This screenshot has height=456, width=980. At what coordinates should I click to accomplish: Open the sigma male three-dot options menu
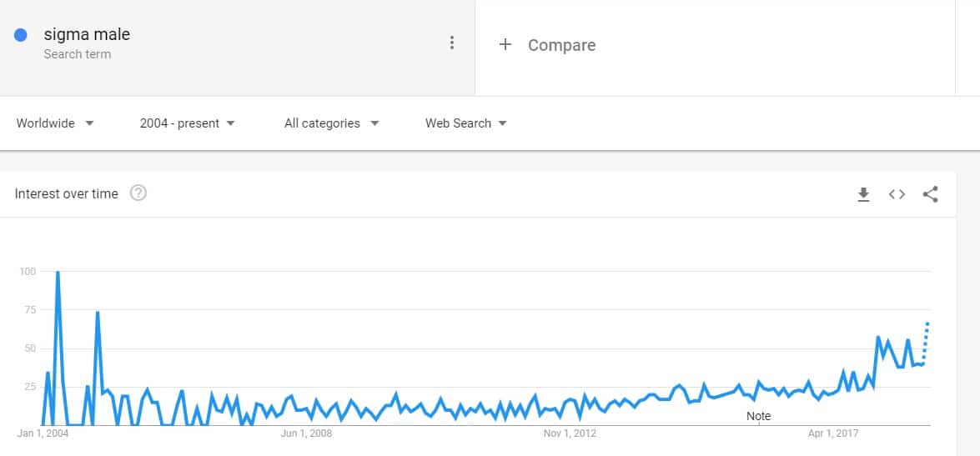(x=452, y=43)
